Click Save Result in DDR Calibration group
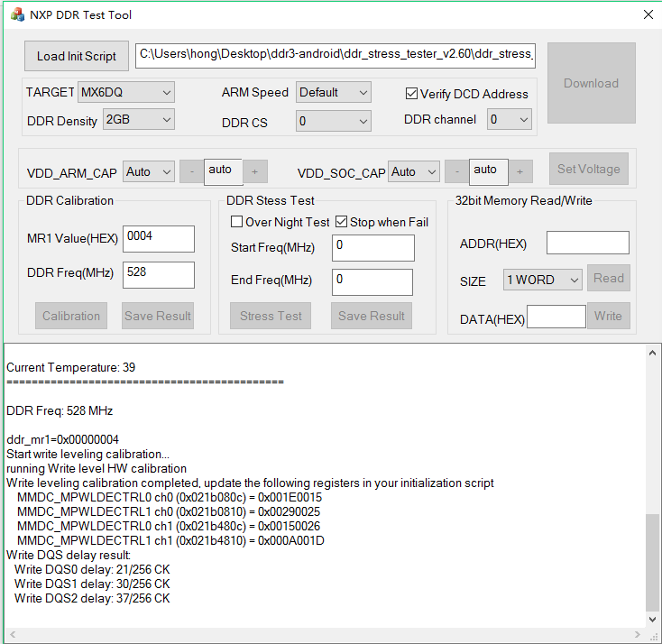This screenshot has width=662, height=644. click(x=158, y=316)
